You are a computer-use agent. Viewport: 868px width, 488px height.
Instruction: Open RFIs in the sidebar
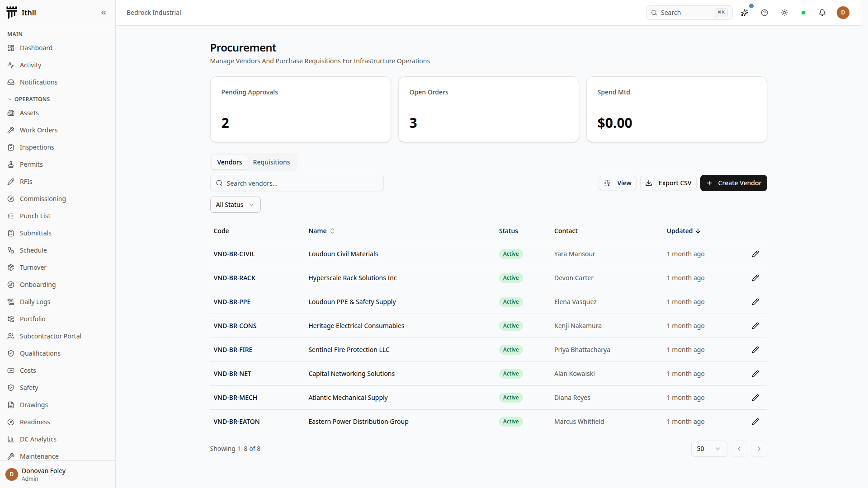pos(57,182)
